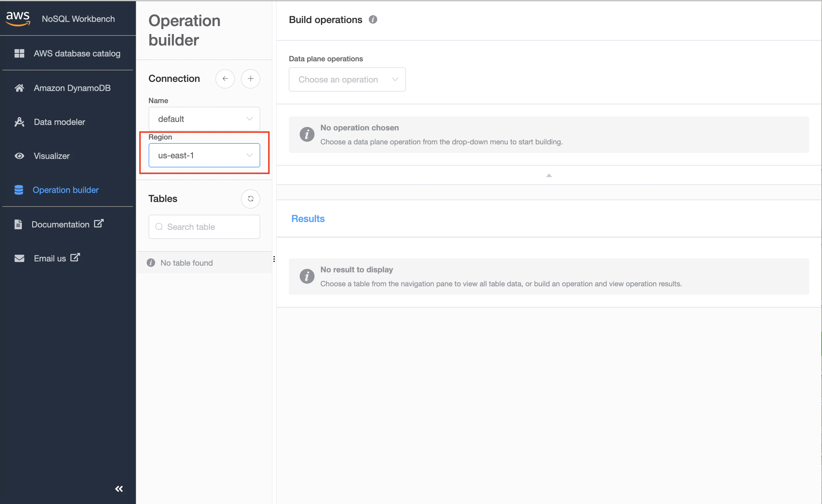Click the Build operations info icon

click(x=373, y=20)
